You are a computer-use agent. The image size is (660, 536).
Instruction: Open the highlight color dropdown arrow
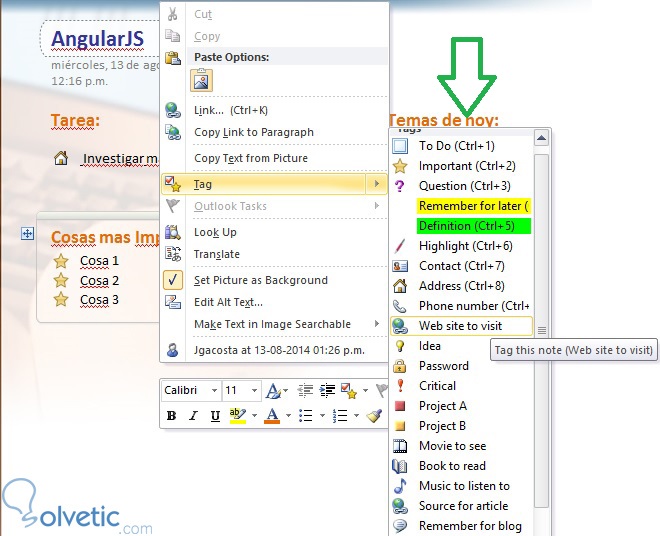(254, 416)
